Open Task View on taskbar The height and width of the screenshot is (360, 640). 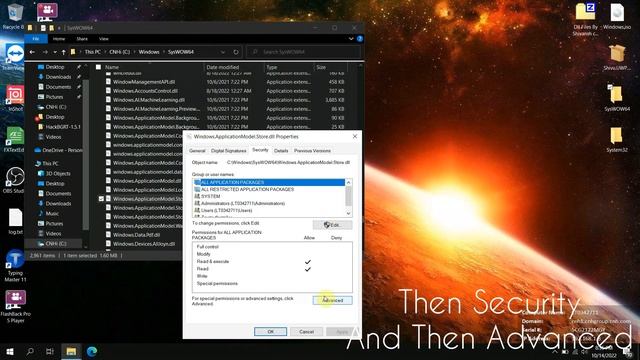pyautogui.click(x=50, y=351)
